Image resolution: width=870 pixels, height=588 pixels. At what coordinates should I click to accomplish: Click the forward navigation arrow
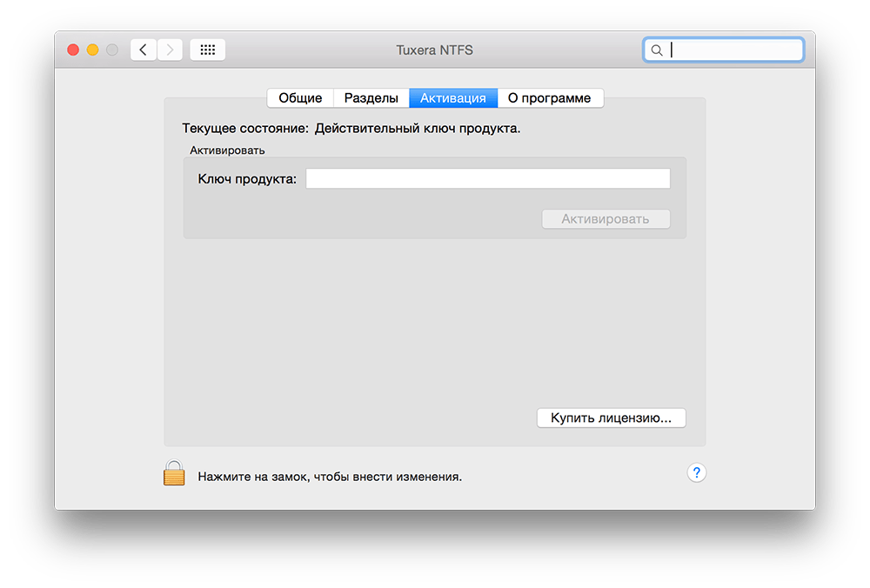tap(170, 50)
